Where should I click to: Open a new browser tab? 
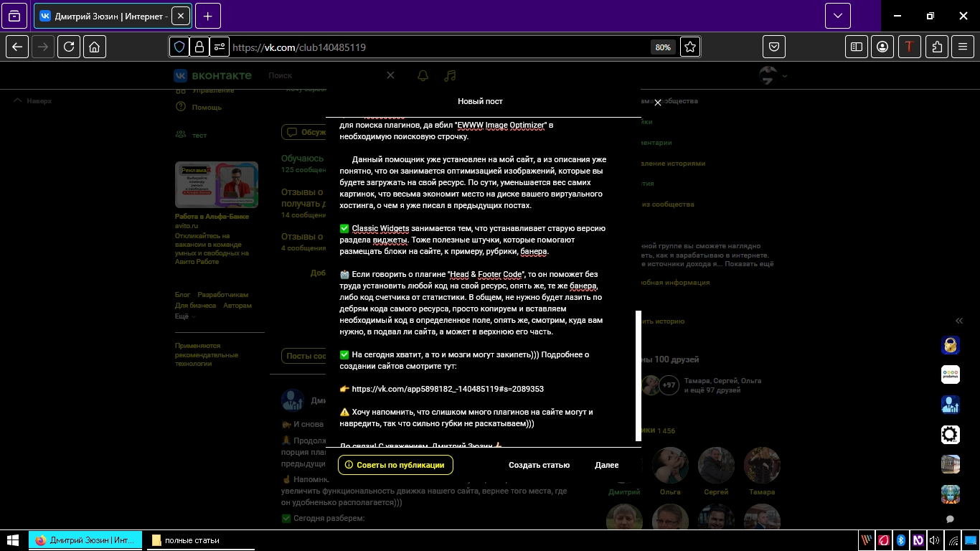tap(208, 16)
